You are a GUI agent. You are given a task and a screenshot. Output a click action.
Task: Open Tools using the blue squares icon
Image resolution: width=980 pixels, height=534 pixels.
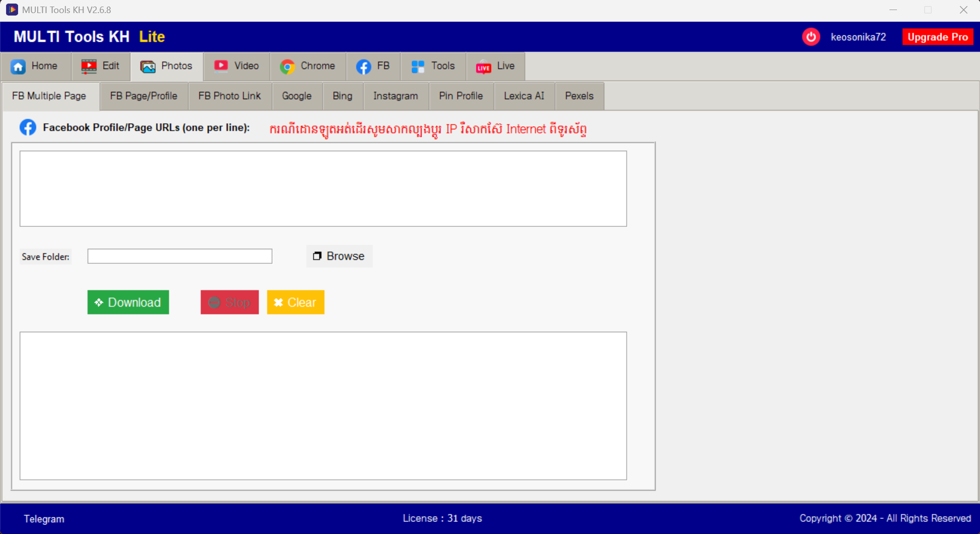pos(417,66)
